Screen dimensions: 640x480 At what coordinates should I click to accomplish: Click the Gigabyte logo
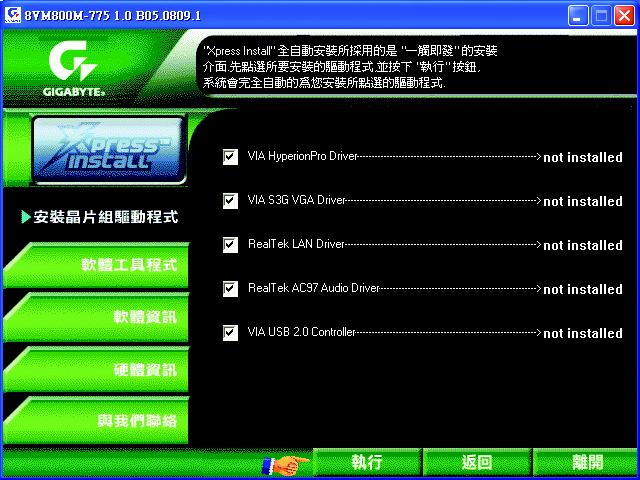pyautogui.click(x=73, y=69)
